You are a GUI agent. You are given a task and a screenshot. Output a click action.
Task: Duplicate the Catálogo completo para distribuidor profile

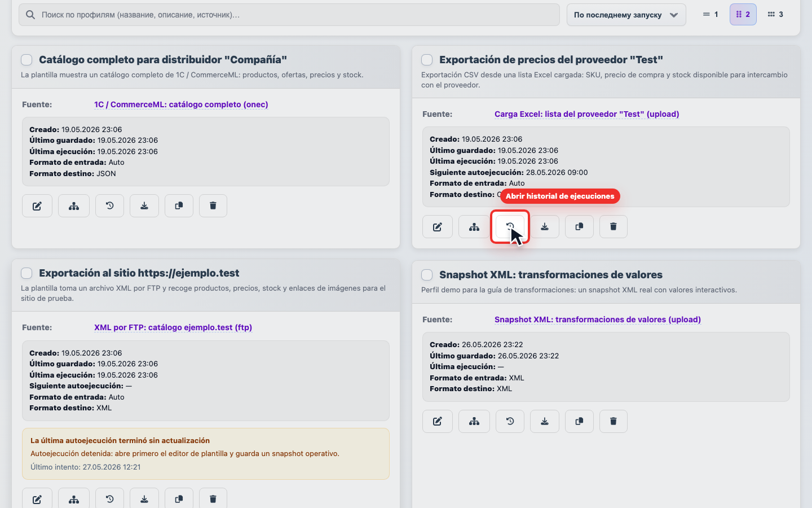179,206
